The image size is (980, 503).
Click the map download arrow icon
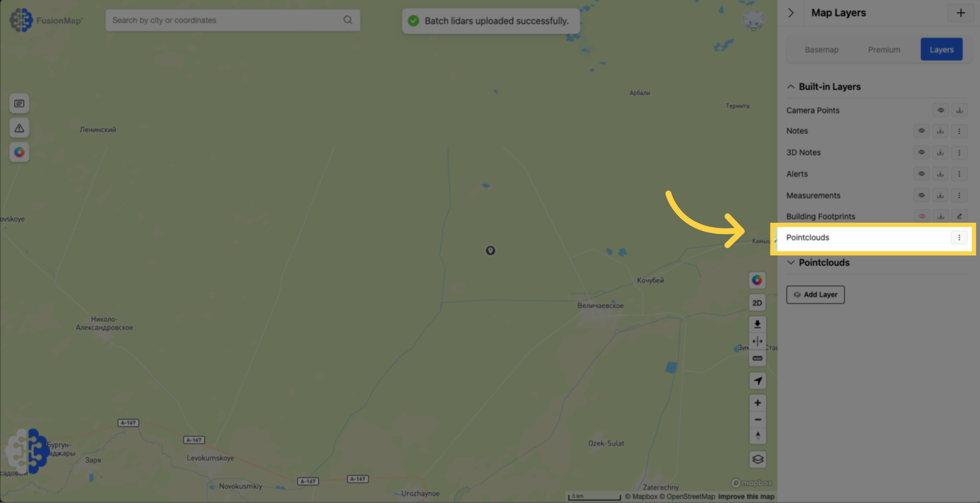pos(757,324)
